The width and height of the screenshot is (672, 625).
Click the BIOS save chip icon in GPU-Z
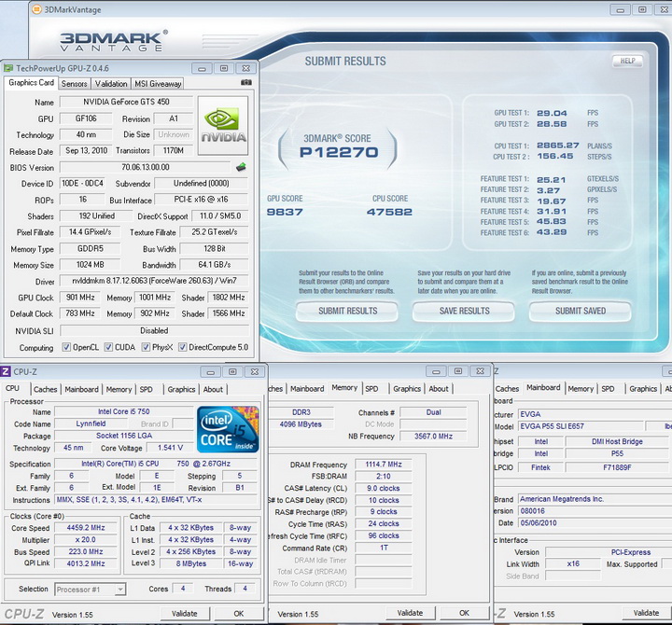pyautogui.click(x=242, y=167)
